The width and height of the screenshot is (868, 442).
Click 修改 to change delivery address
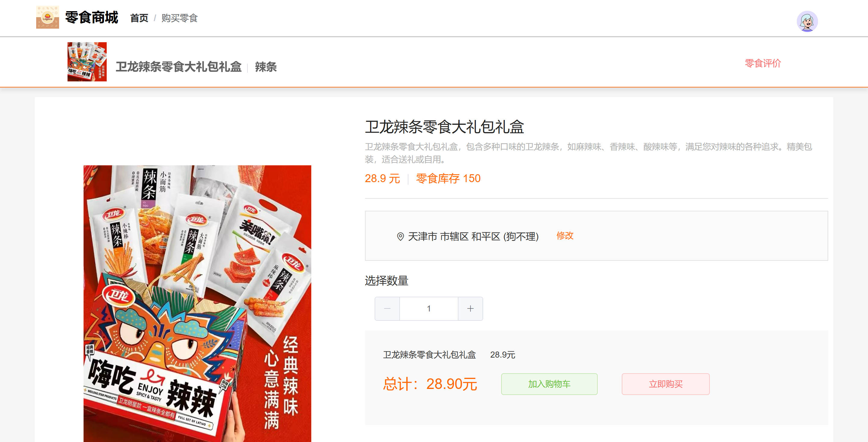tap(565, 236)
